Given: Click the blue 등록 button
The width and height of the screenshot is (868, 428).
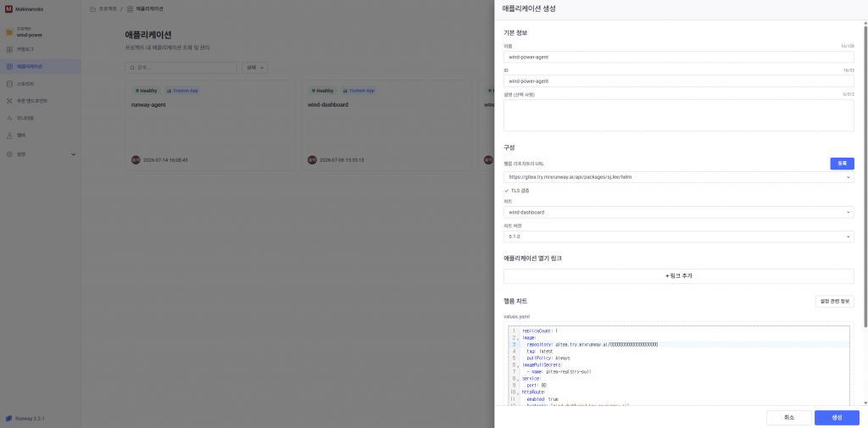Looking at the screenshot, I should 842,164.
